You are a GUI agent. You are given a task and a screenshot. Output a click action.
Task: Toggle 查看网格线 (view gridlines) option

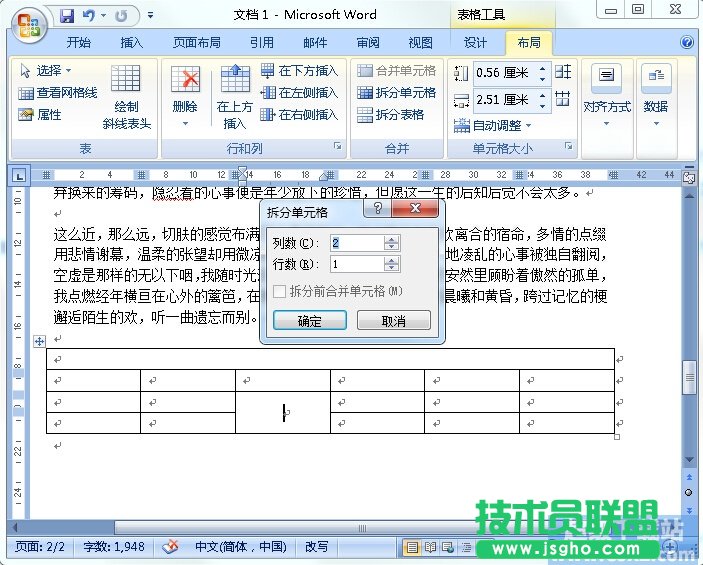[57, 93]
